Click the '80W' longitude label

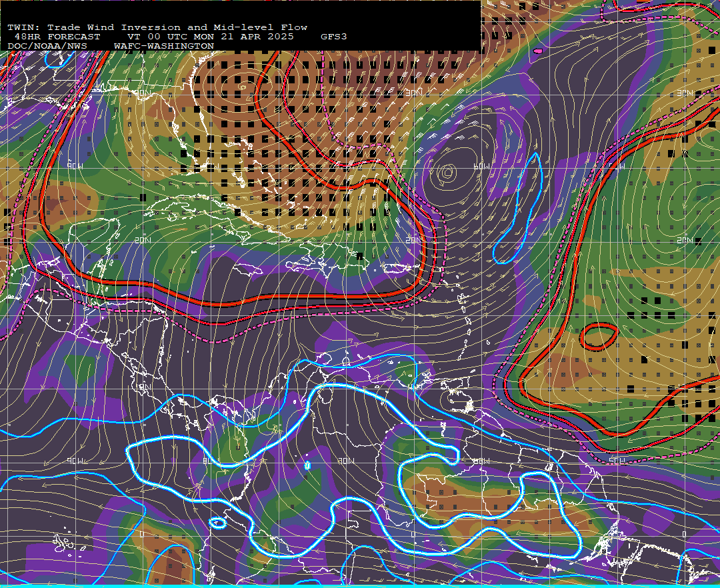[x=210, y=461]
